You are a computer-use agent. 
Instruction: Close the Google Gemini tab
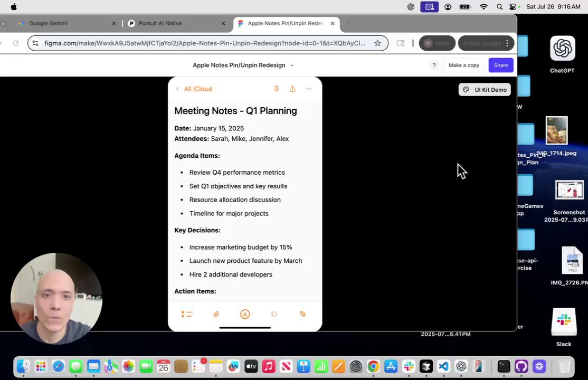pyautogui.click(x=113, y=23)
